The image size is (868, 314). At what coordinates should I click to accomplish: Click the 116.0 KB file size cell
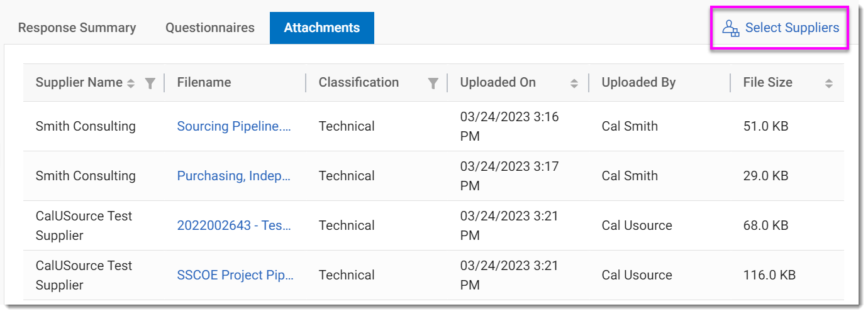click(x=769, y=275)
